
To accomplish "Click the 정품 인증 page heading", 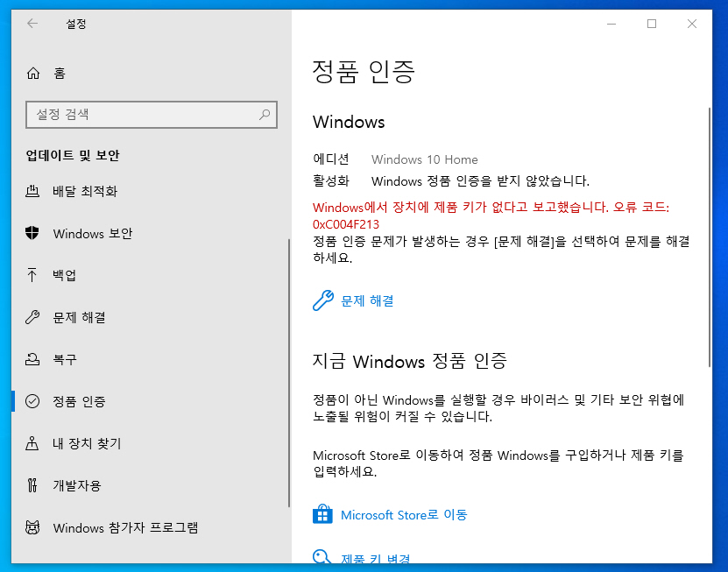I will (x=364, y=72).
